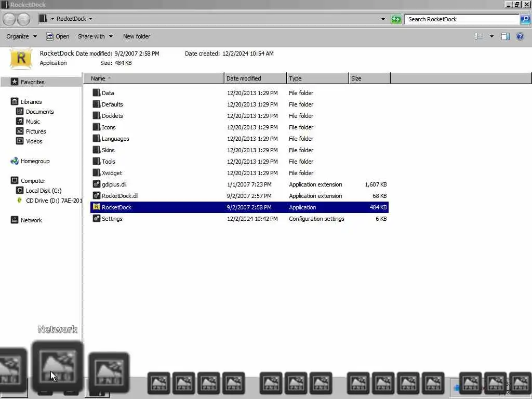
Task: Click the New folder button
Action: click(x=137, y=36)
